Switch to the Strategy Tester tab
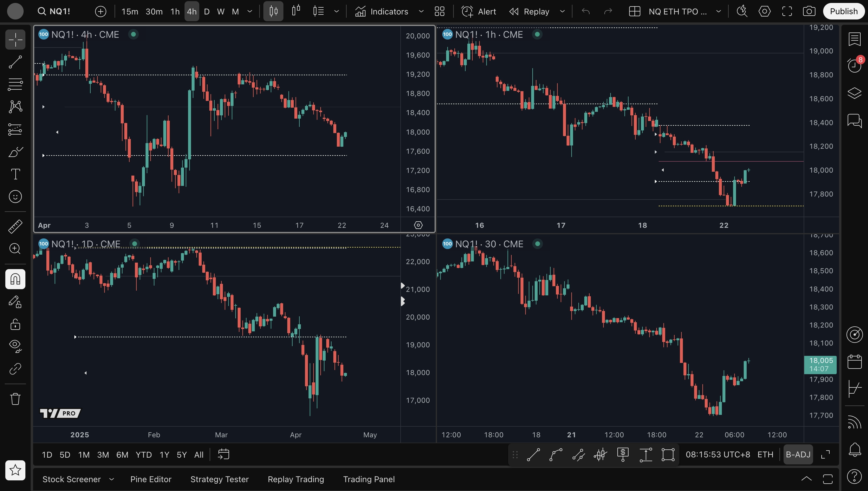This screenshot has width=868, height=491. click(x=219, y=479)
